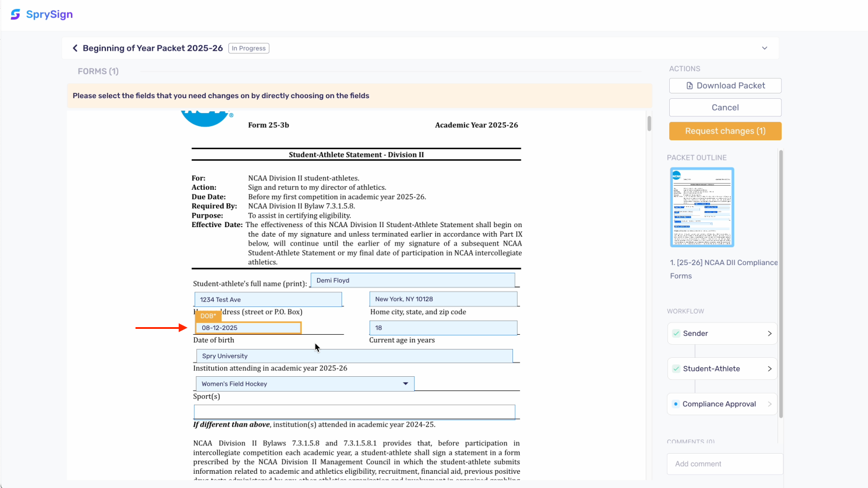Image resolution: width=868 pixels, height=488 pixels.
Task: Open the Sport(s) dropdown showing Women's Field Hockey
Action: 406,383
